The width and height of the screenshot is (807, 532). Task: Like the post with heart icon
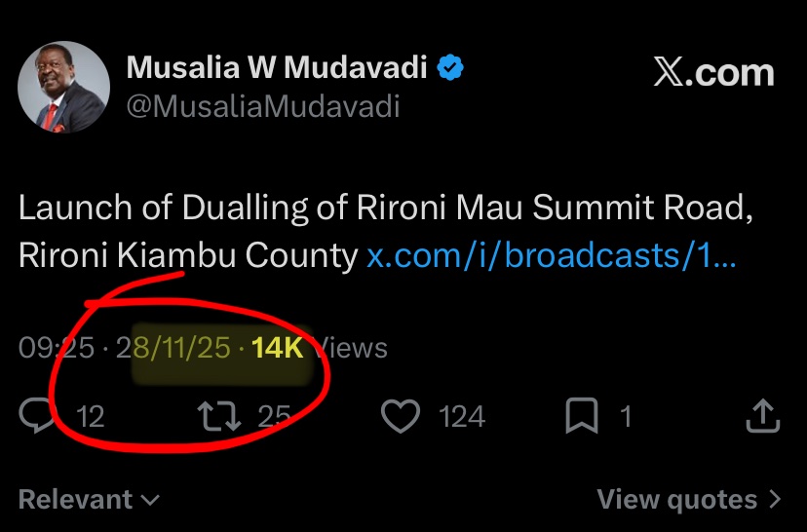401,416
